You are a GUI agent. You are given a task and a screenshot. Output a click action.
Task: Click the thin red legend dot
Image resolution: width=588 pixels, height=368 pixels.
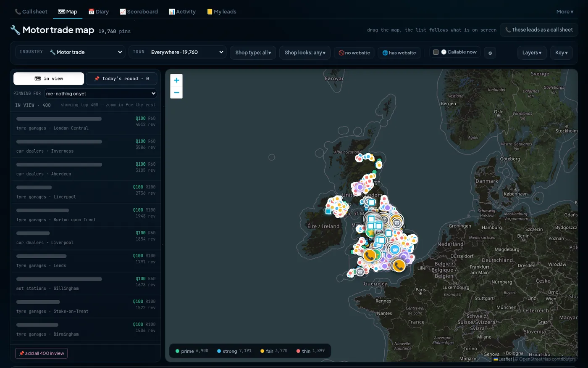(x=298, y=351)
